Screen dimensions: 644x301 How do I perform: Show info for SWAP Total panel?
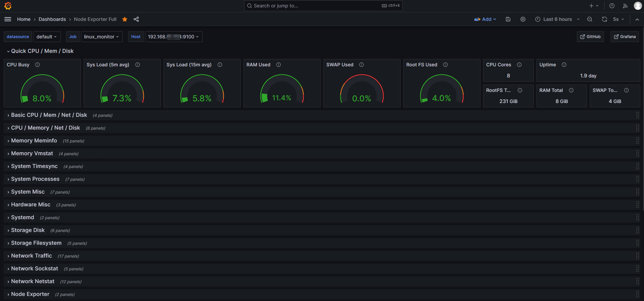tap(626, 90)
